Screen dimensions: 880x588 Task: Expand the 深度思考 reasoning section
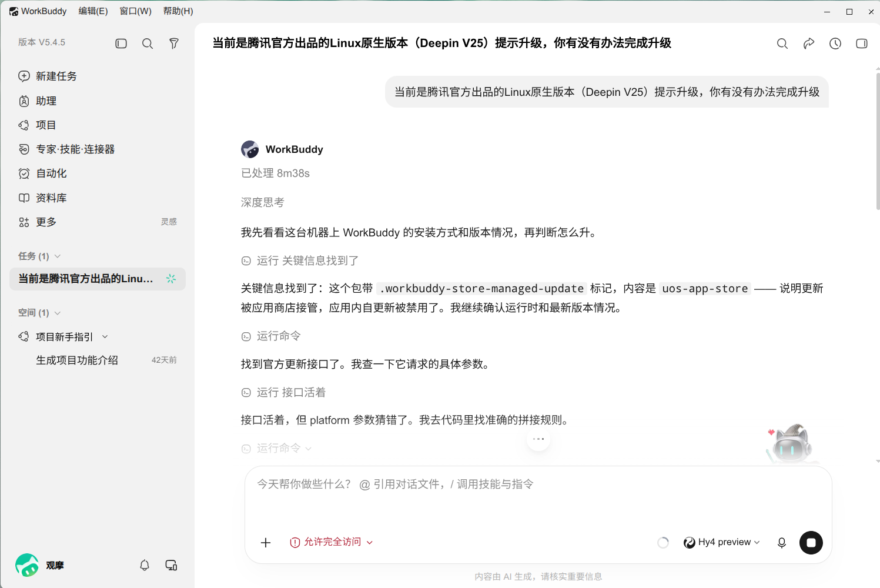click(263, 202)
